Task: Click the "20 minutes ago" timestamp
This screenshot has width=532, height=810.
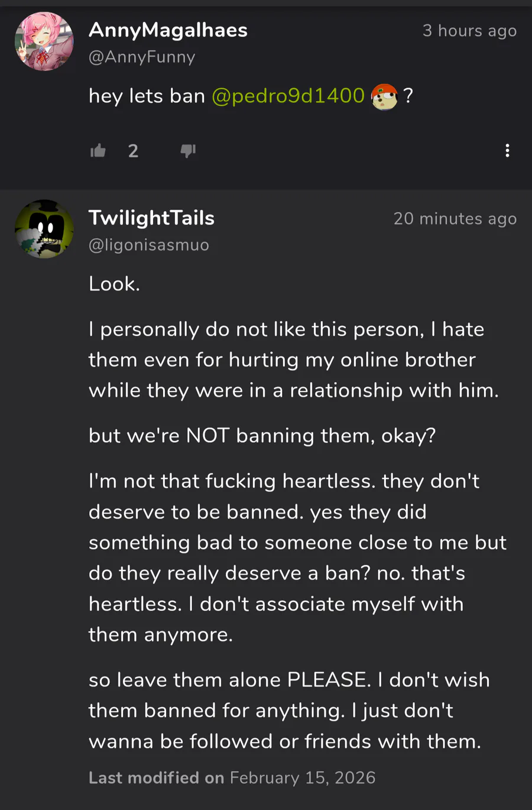Action: [455, 219]
